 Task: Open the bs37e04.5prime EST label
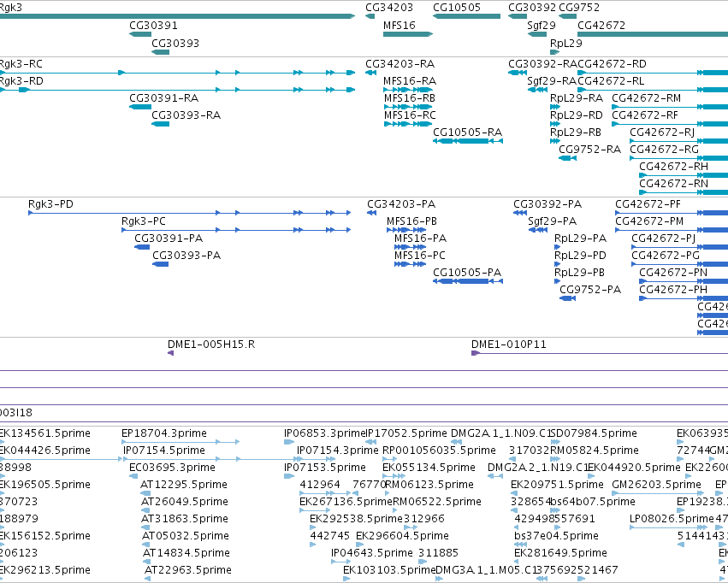(x=556, y=537)
